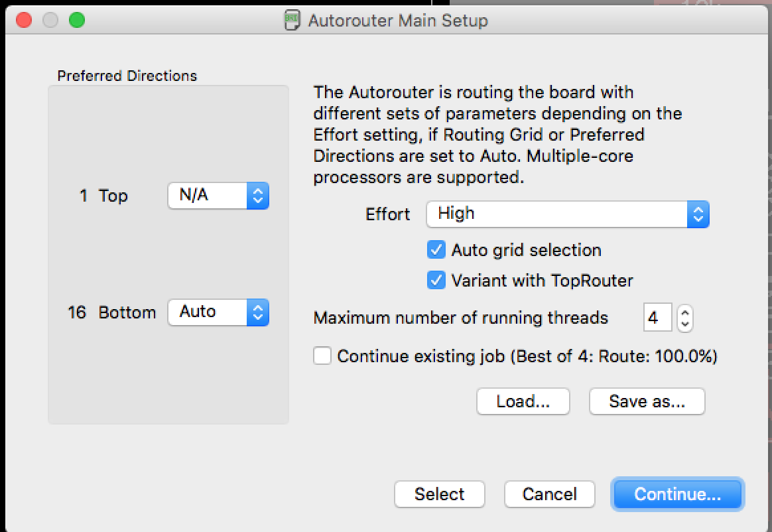The image size is (772, 532).
Task: Open the Bottom layer direction dropdown
Action: (x=219, y=312)
